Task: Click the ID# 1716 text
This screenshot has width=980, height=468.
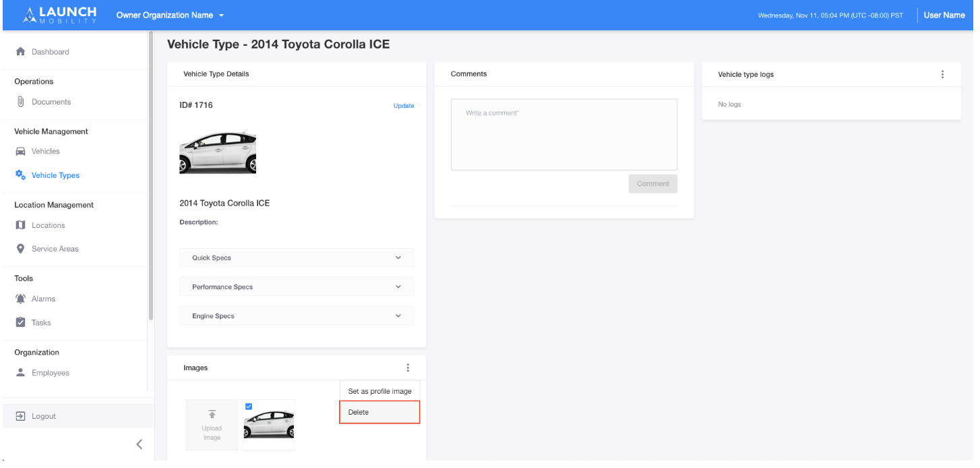Action: (196, 105)
